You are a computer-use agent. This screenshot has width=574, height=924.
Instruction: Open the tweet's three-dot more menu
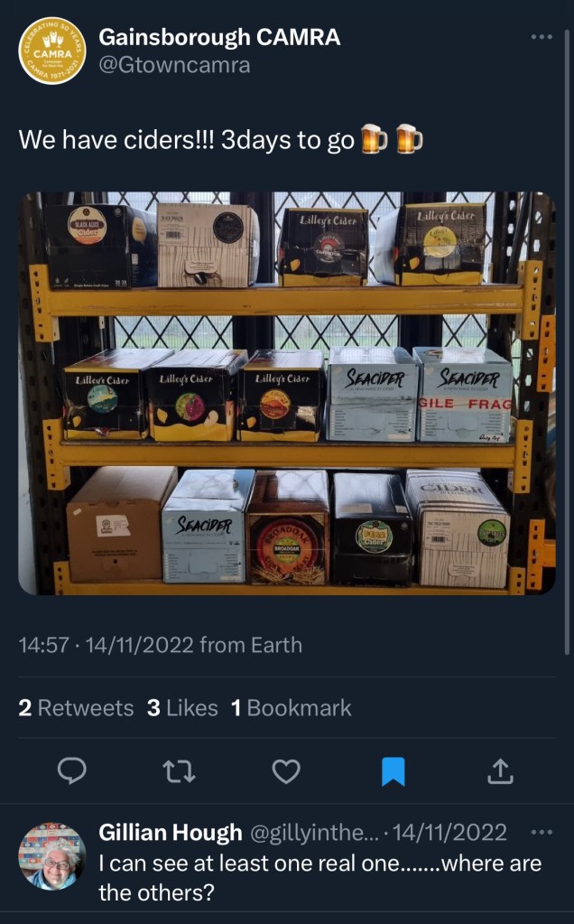point(542,36)
